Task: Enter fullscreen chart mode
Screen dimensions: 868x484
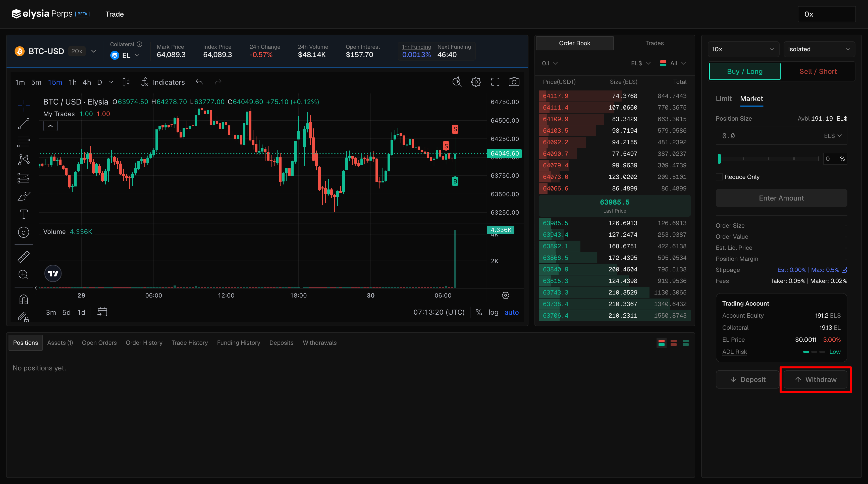Action: [495, 82]
